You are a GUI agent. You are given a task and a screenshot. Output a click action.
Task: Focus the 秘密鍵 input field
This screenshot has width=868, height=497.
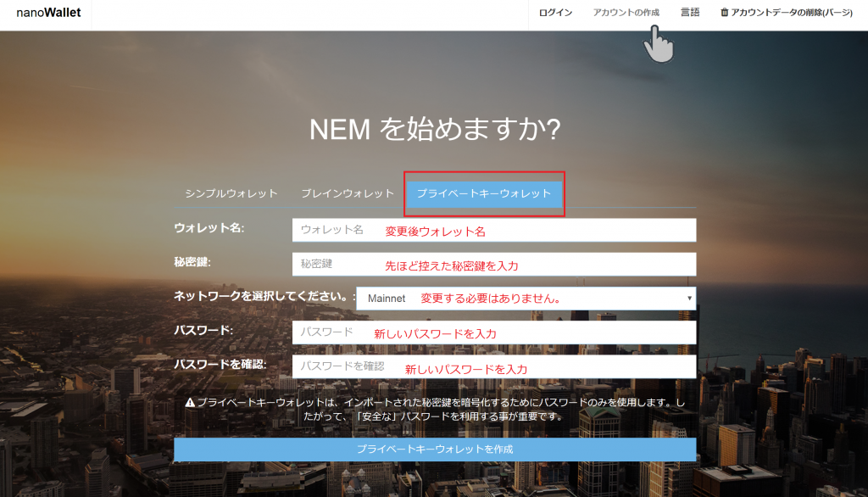tap(494, 265)
